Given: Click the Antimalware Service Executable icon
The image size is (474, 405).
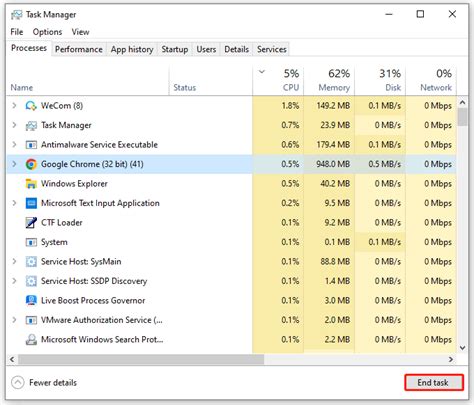Looking at the screenshot, I should pos(31,145).
